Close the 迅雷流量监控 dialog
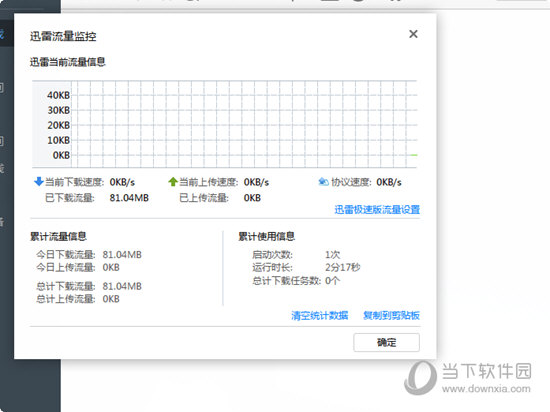Image resolution: width=550 pixels, height=412 pixels. pos(413,34)
